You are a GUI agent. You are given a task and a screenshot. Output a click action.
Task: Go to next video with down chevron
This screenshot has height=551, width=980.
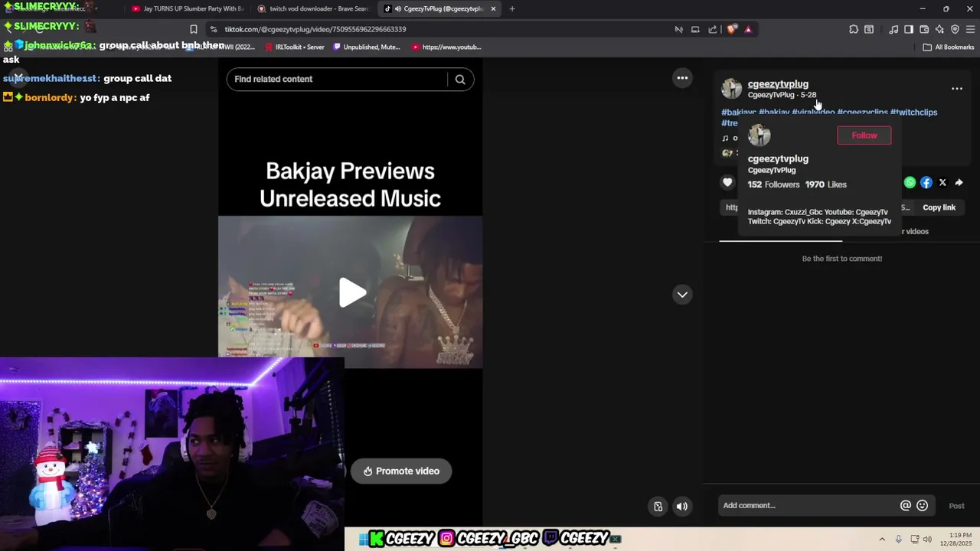(682, 295)
